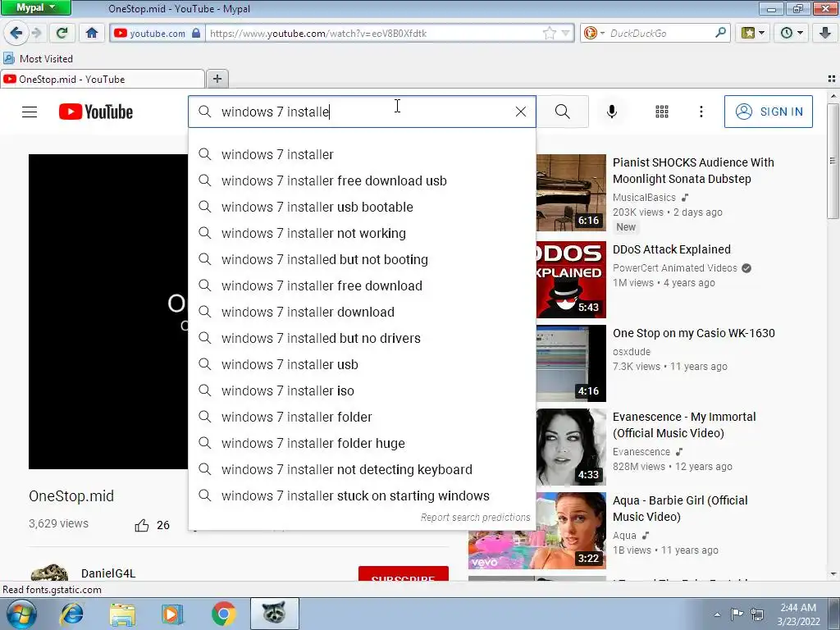840x630 pixels.
Task: Pick 'windows 7 installer free download' suggestion
Action: point(362,285)
